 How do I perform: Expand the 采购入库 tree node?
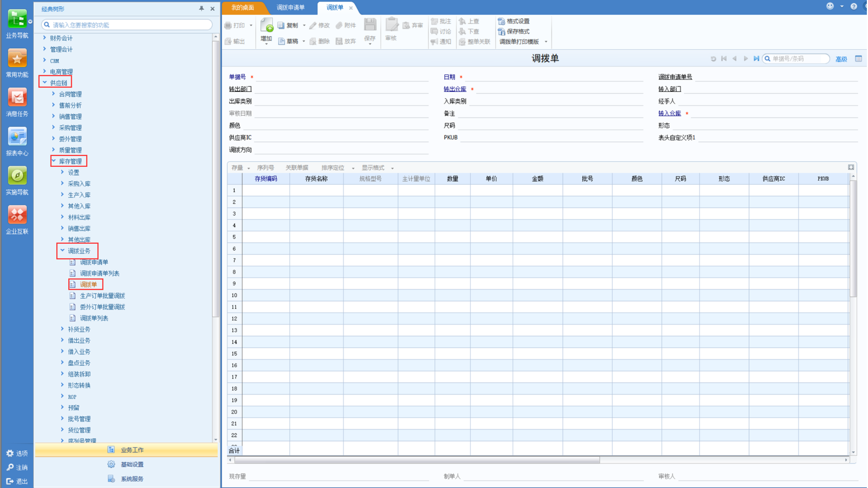63,184
